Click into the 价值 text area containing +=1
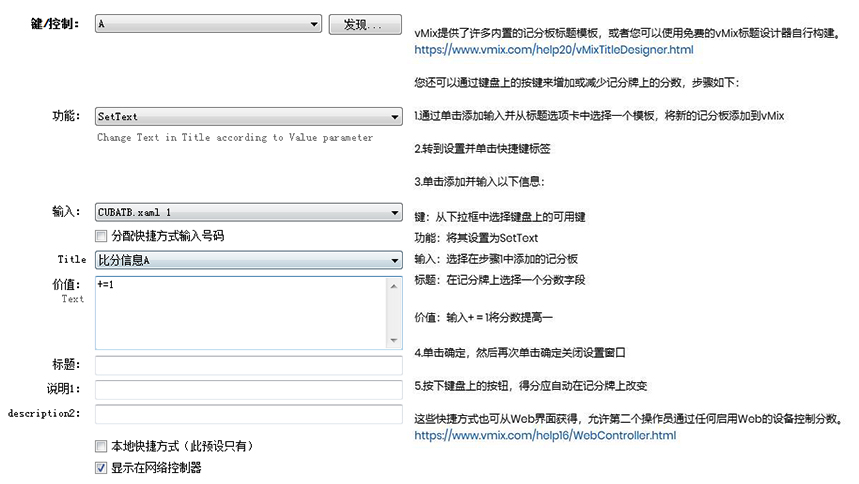 241,312
